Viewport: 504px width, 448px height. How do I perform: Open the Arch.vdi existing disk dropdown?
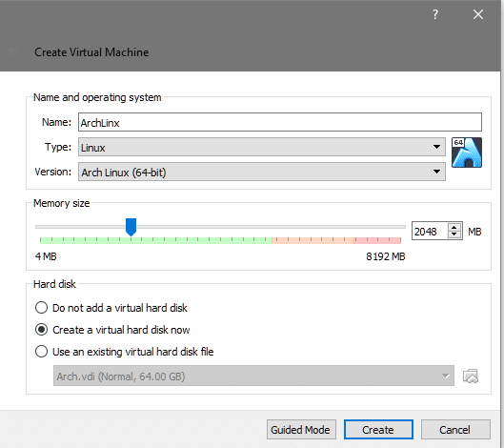coord(253,376)
